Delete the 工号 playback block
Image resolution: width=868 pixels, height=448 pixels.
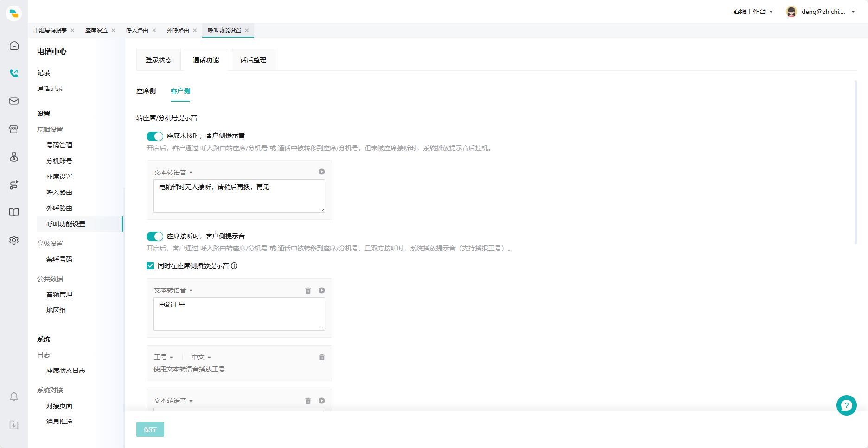[322, 357]
